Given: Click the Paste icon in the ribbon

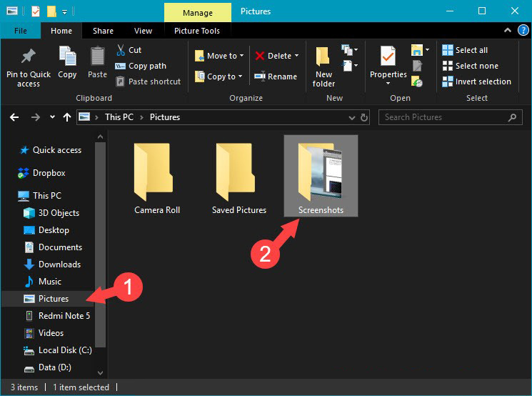Looking at the screenshot, I should (x=98, y=57).
